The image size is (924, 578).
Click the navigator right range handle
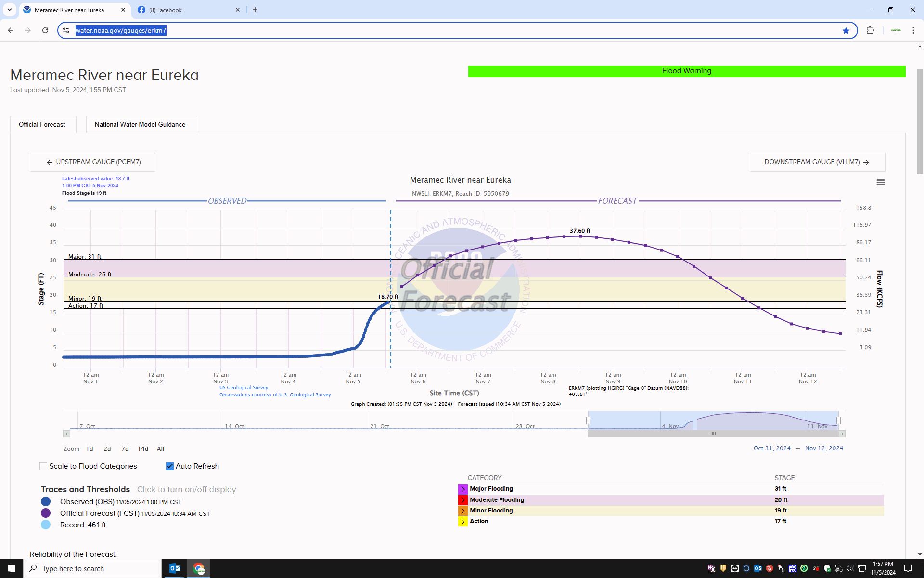pyautogui.click(x=838, y=420)
